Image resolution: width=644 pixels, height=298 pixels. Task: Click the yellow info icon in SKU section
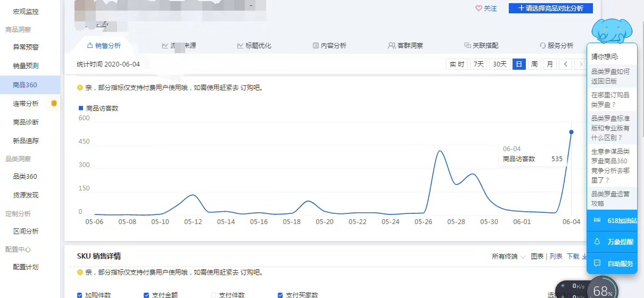pos(80,272)
